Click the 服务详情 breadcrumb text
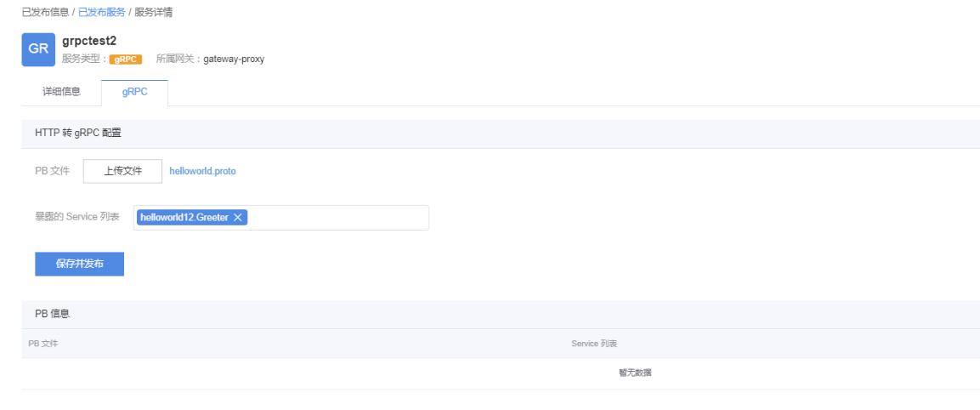 tap(154, 13)
